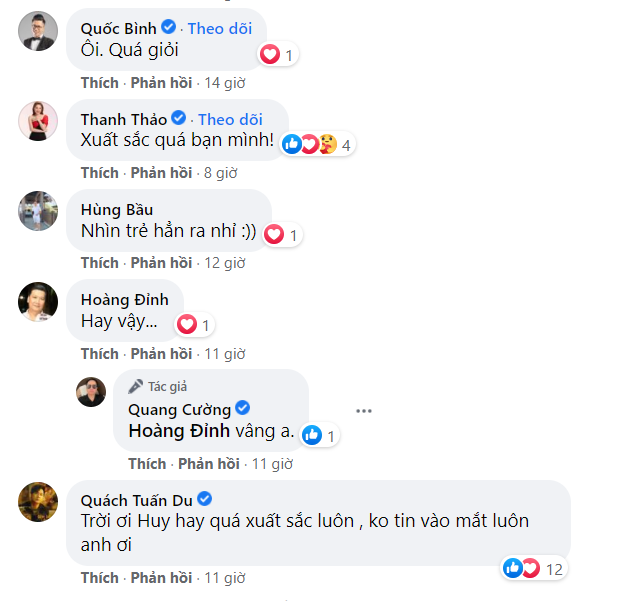Open Hùng Bầu's profile picture

pos(38,211)
